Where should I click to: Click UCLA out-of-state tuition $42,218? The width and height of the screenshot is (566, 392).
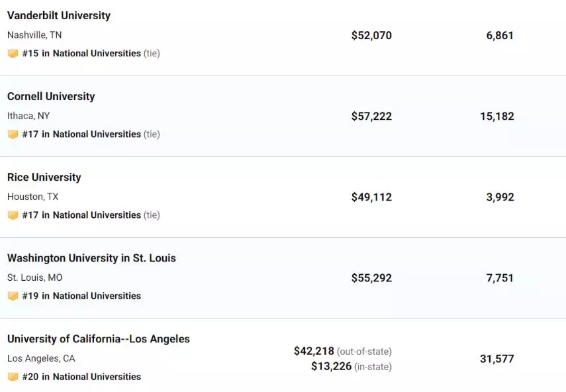(314, 351)
